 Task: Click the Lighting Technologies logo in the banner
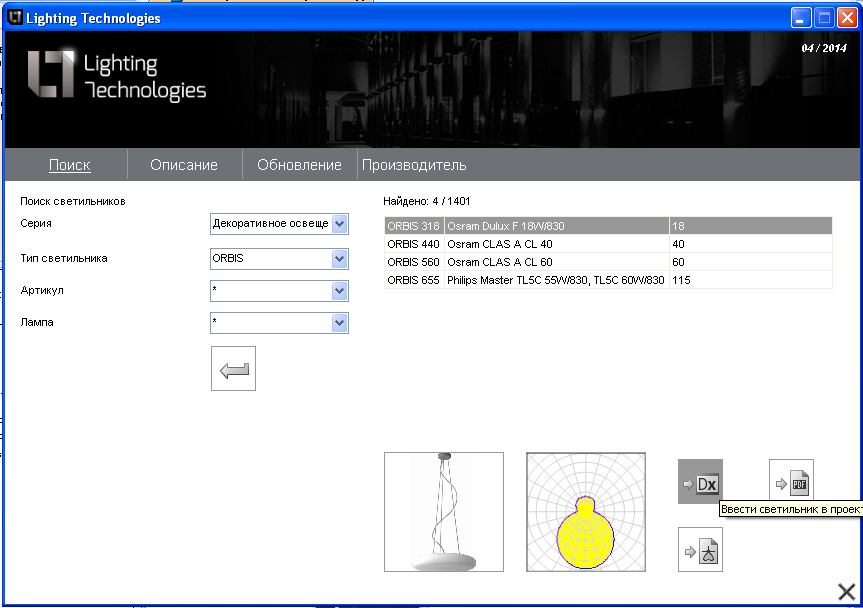tap(117, 76)
